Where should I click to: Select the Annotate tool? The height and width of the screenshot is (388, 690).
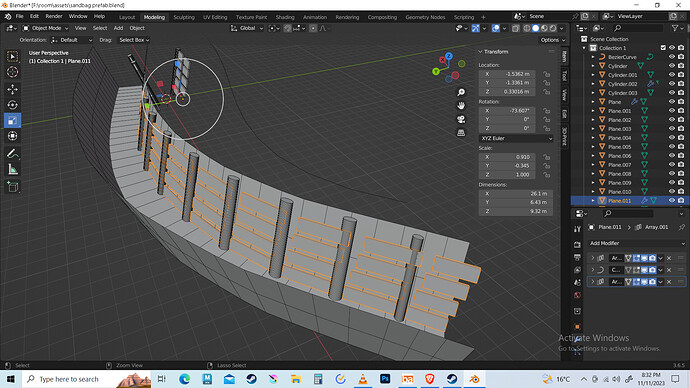(12, 154)
